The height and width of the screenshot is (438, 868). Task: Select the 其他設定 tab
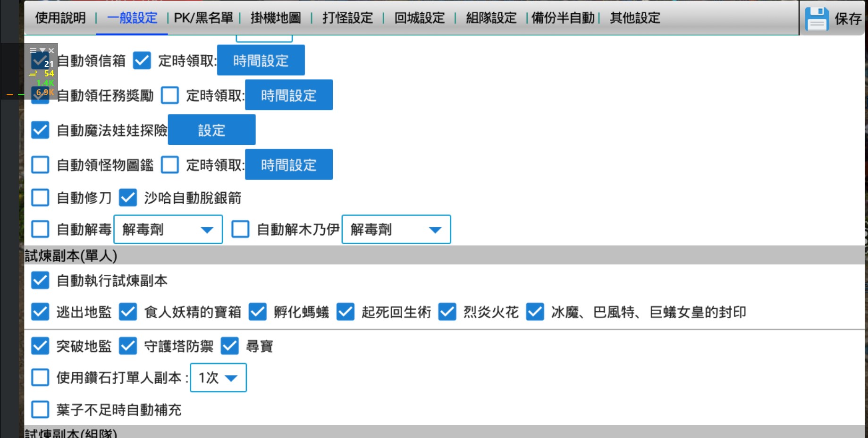(635, 18)
